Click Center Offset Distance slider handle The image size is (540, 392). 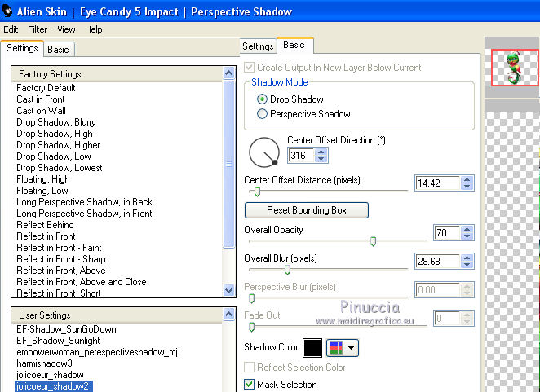click(x=257, y=192)
